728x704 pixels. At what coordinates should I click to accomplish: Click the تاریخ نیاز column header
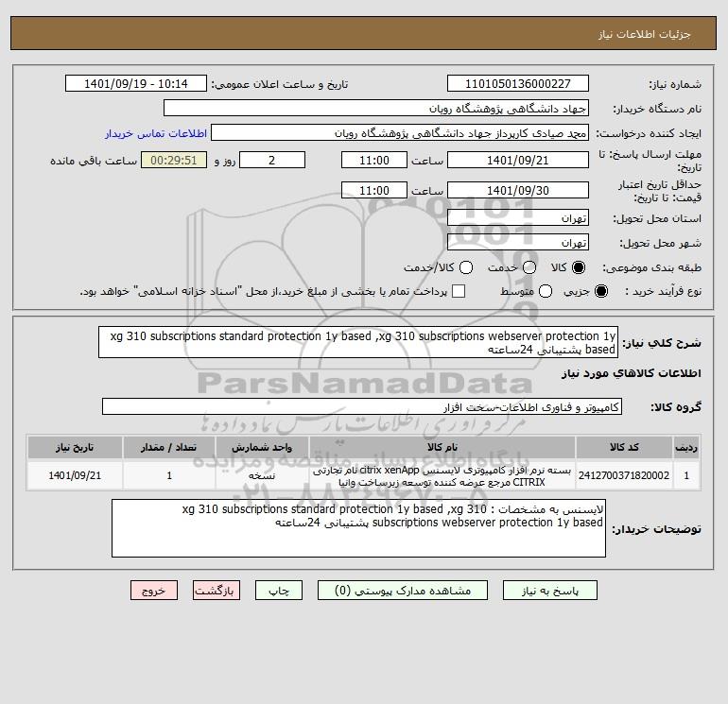75,447
